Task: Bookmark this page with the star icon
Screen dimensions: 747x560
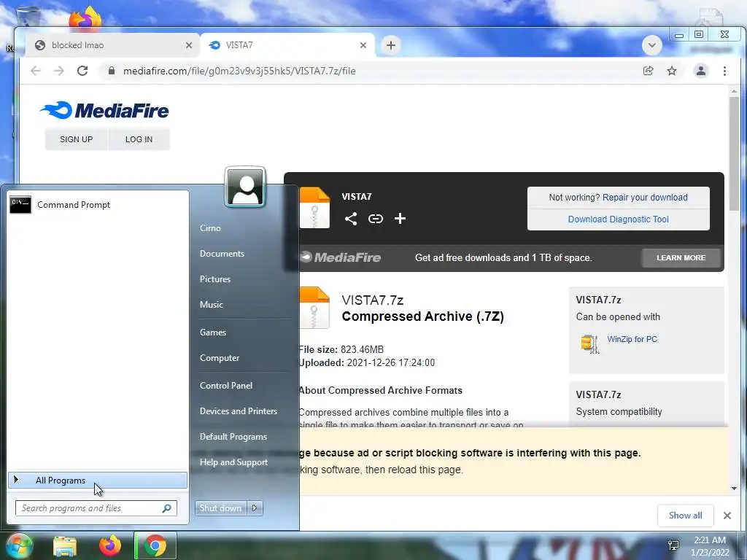Action: [672, 71]
